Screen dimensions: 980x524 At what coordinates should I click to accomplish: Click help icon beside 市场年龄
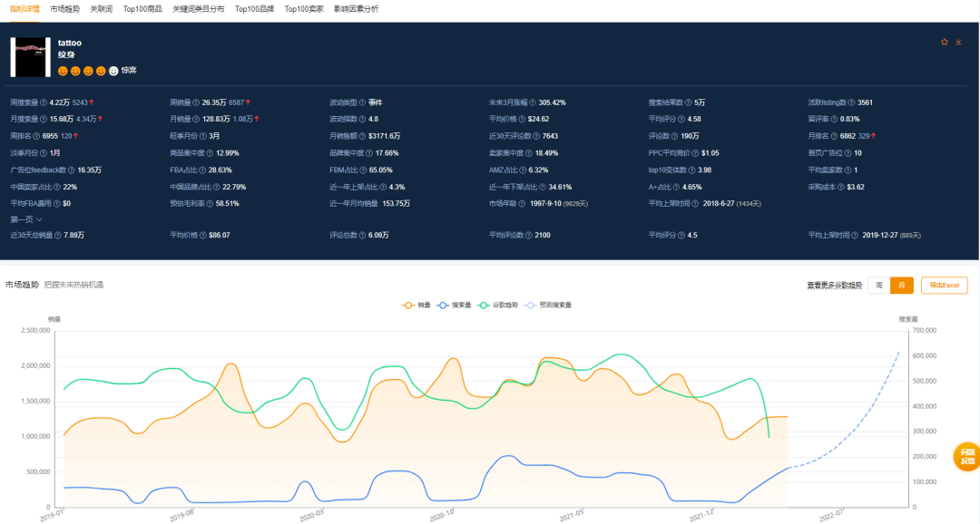pos(522,203)
